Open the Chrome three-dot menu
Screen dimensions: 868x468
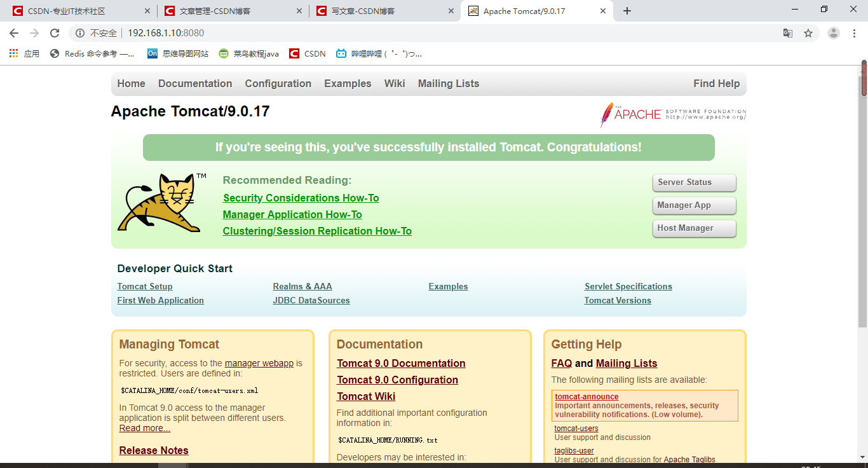tap(854, 33)
